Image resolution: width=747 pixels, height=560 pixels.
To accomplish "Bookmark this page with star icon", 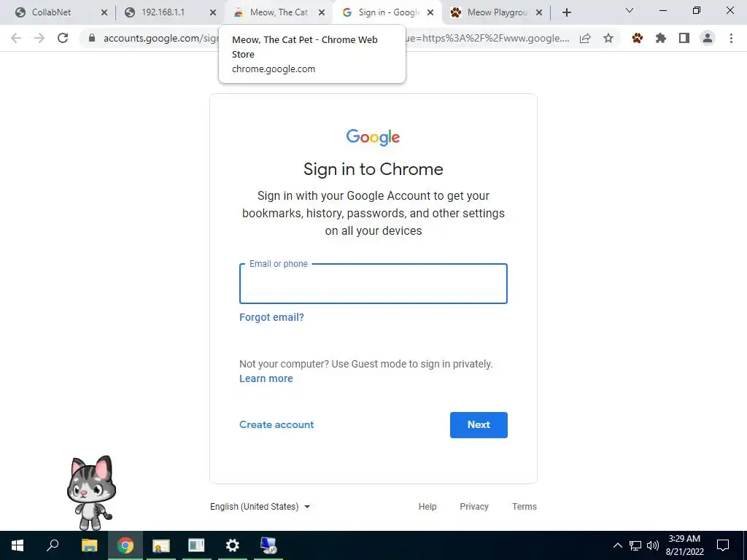I will point(608,38).
